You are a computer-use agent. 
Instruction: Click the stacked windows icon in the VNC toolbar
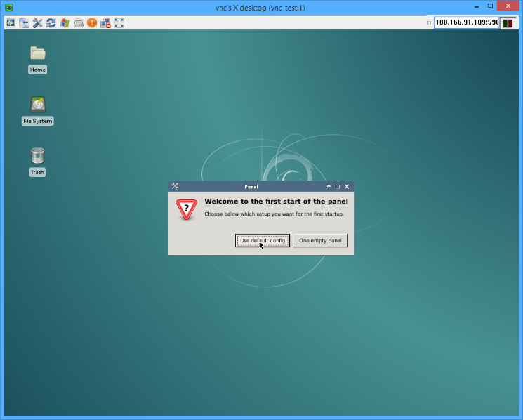[x=24, y=22]
